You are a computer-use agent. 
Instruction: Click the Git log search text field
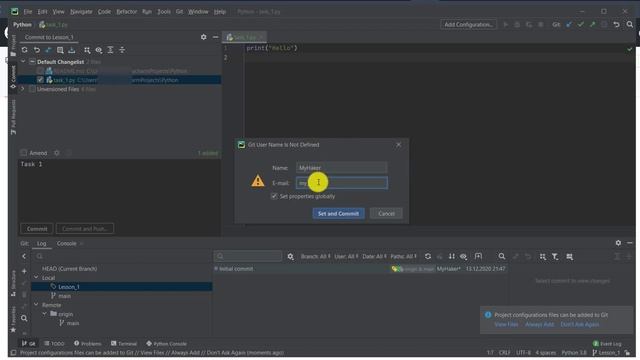tap(248, 256)
